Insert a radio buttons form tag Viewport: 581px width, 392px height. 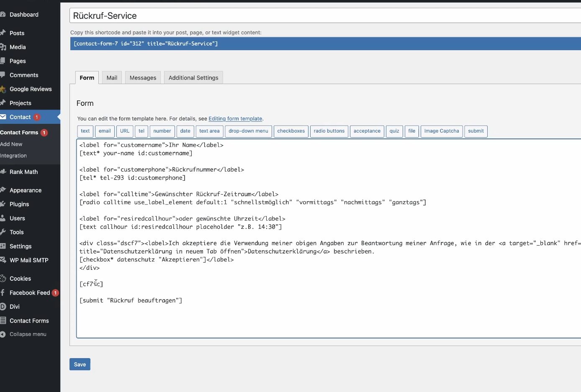coord(329,131)
